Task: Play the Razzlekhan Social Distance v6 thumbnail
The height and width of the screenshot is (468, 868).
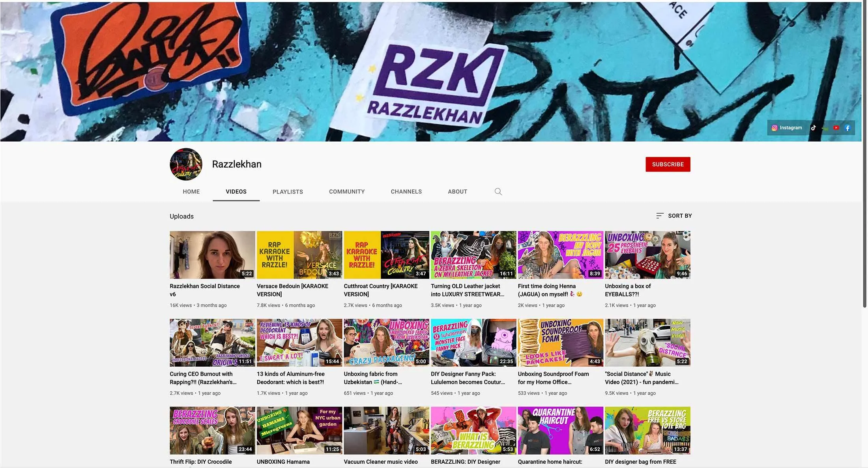Action: pyautogui.click(x=212, y=255)
